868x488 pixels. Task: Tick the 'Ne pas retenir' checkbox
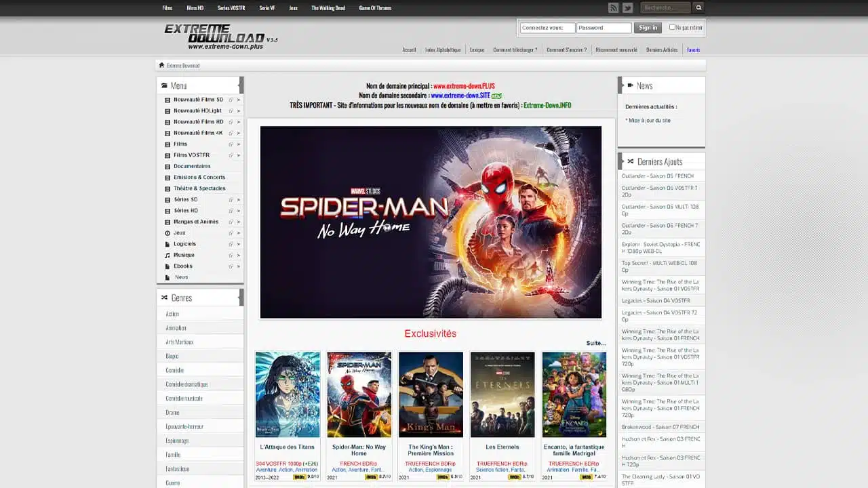pyautogui.click(x=672, y=27)
